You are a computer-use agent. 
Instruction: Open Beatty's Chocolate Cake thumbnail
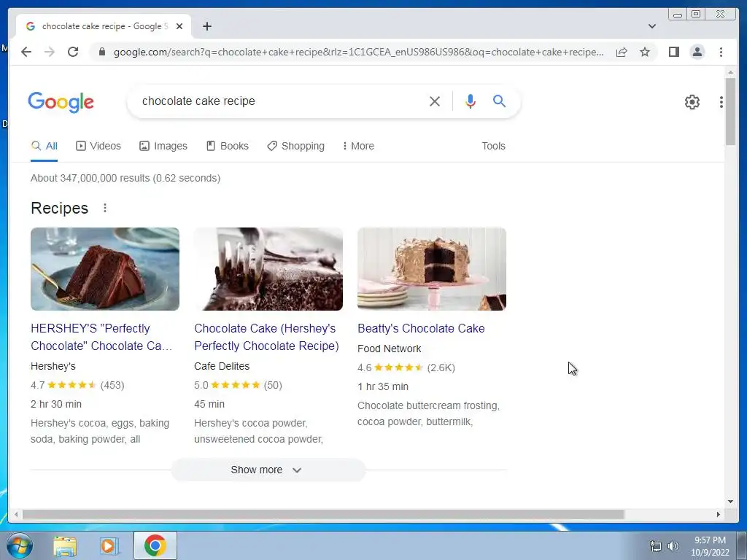432,269
